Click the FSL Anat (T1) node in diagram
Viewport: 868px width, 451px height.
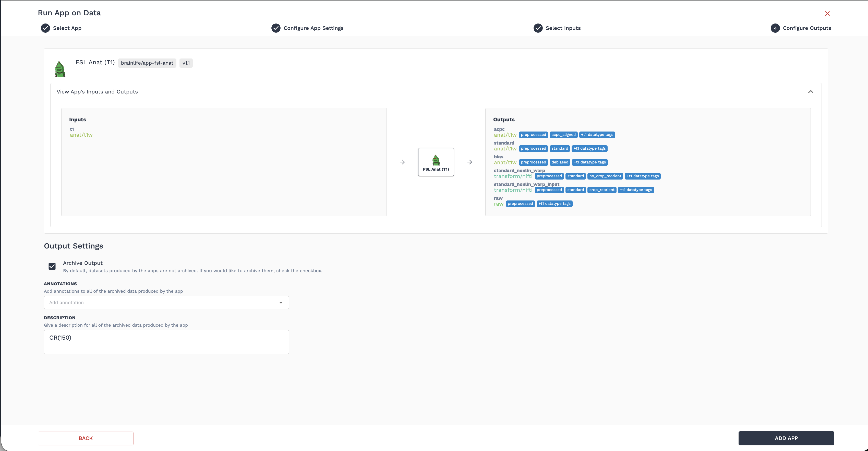click(x=436, y=162)
